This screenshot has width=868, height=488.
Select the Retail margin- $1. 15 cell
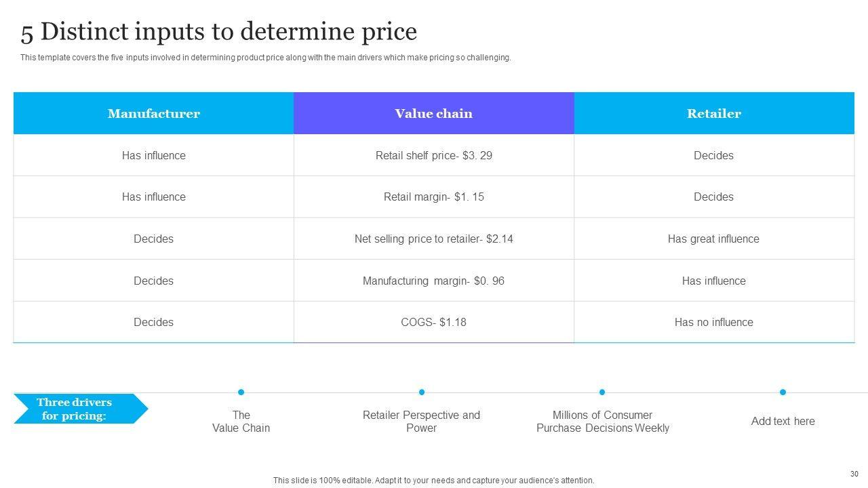tap(433, 197)
